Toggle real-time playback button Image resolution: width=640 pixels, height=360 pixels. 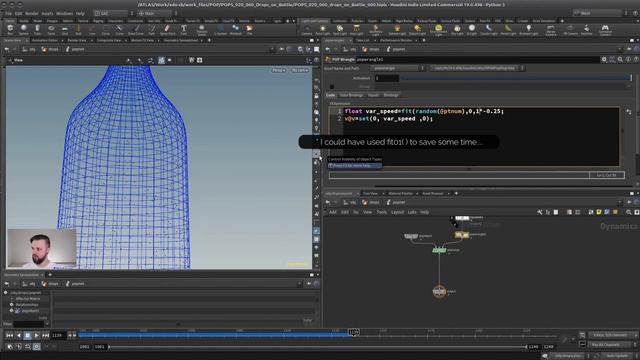[36, 347]
